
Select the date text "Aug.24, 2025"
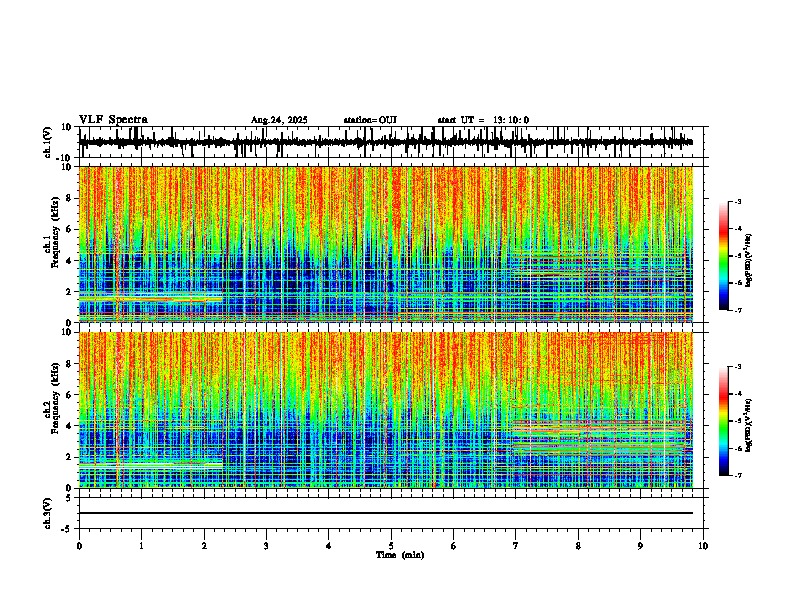[x=279, y=120]
